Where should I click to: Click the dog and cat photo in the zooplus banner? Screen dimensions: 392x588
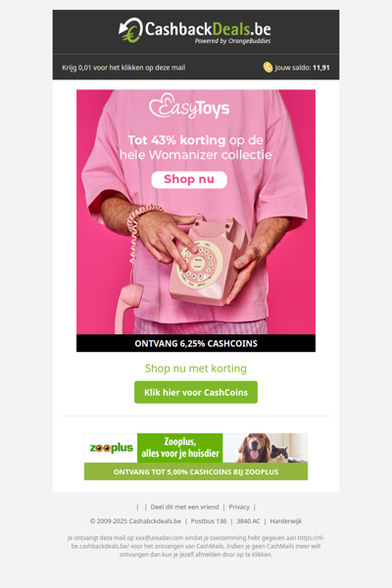(266, 448)
